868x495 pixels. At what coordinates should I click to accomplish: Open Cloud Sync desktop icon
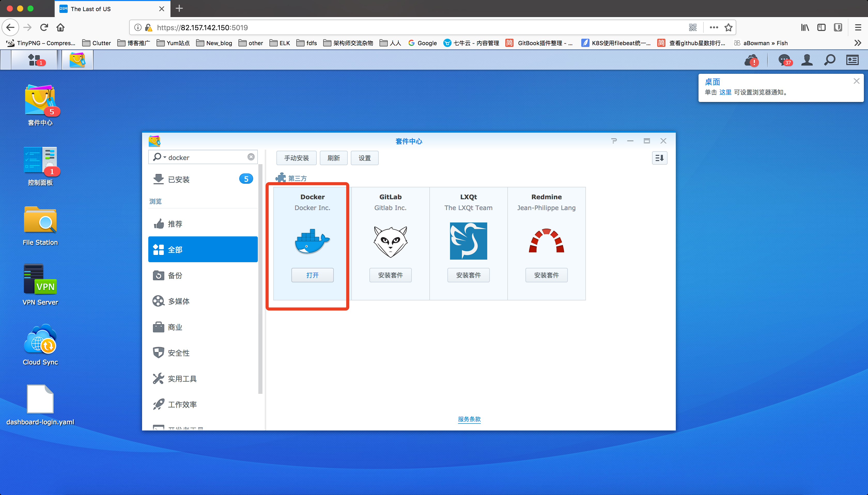point(40,340)
